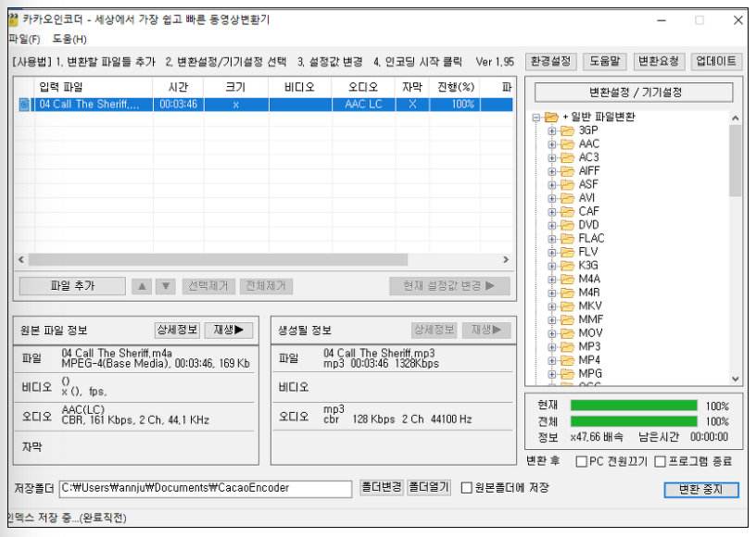
Task: Click the MKV folder icon
Action: (x=567, y=306)
